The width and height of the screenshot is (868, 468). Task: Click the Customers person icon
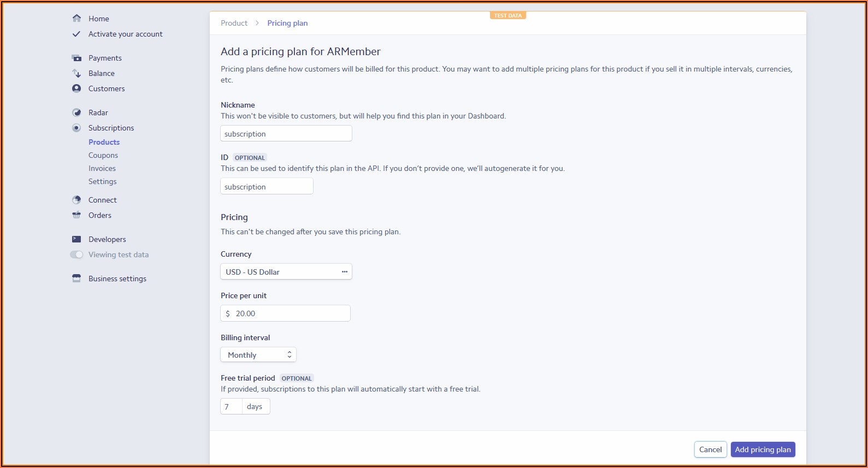point(76,88)
